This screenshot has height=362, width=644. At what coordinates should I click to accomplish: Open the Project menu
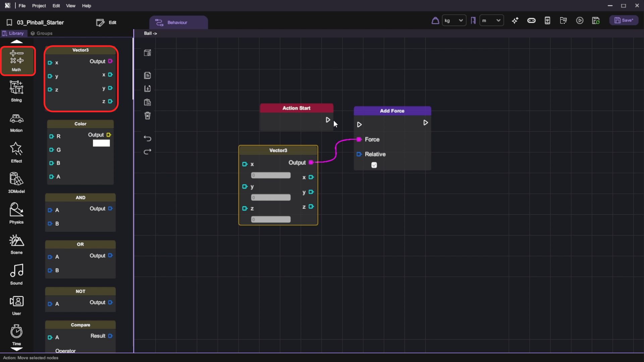click(x=39, y=6)
